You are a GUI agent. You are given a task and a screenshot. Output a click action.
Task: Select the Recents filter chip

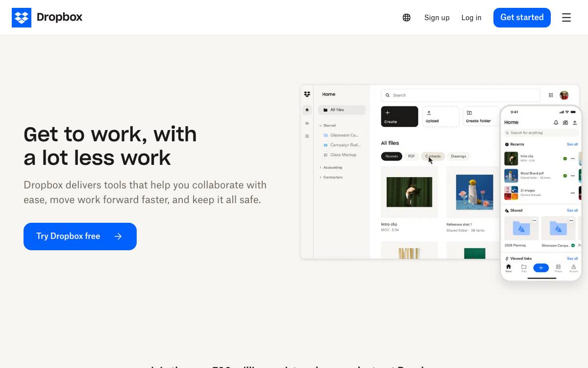(392, 156)
